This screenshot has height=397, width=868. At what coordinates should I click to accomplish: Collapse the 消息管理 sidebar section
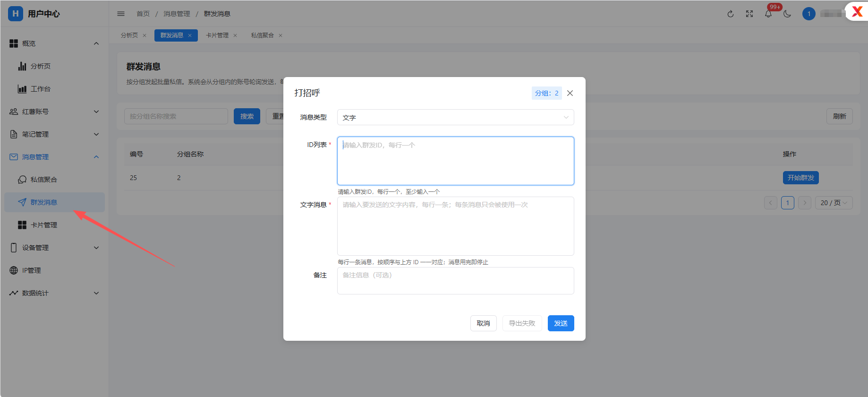pyautogui.click(x=54, y=157)
